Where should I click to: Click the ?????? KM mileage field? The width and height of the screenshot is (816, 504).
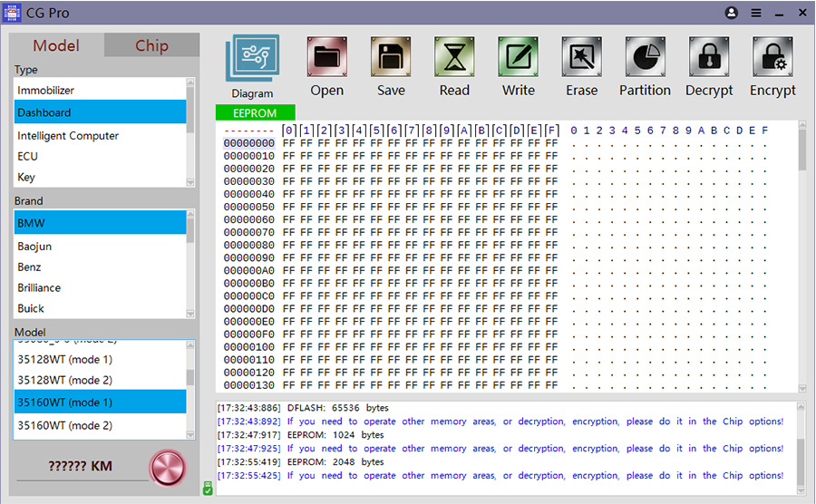81,466
